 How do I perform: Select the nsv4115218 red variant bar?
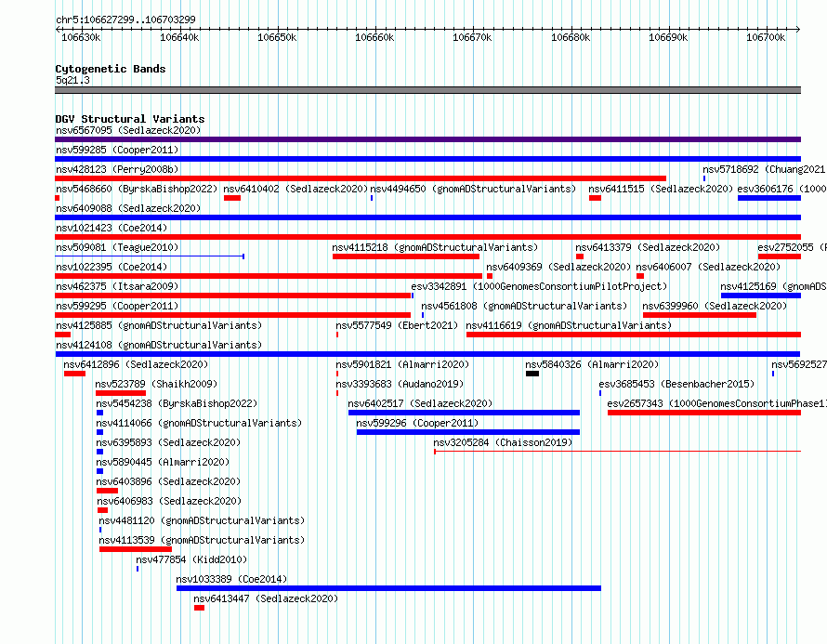[406, 256]
